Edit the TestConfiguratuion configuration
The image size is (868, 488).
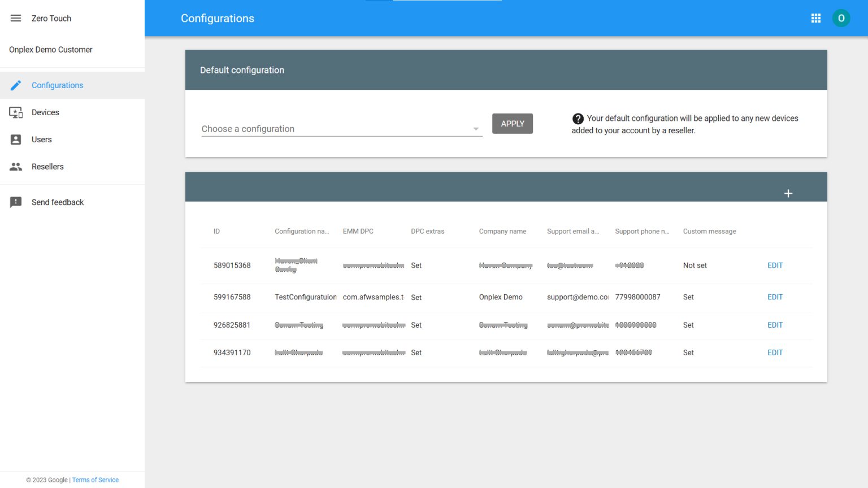[775, 297]
